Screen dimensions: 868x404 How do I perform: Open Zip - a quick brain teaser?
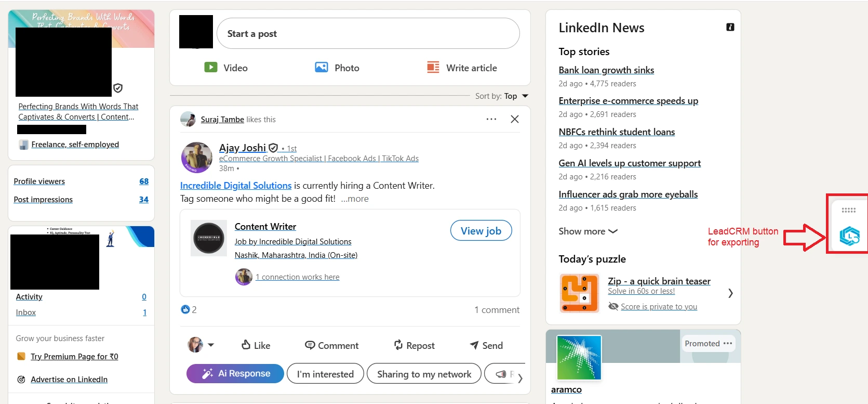click(x=659, y=281)
